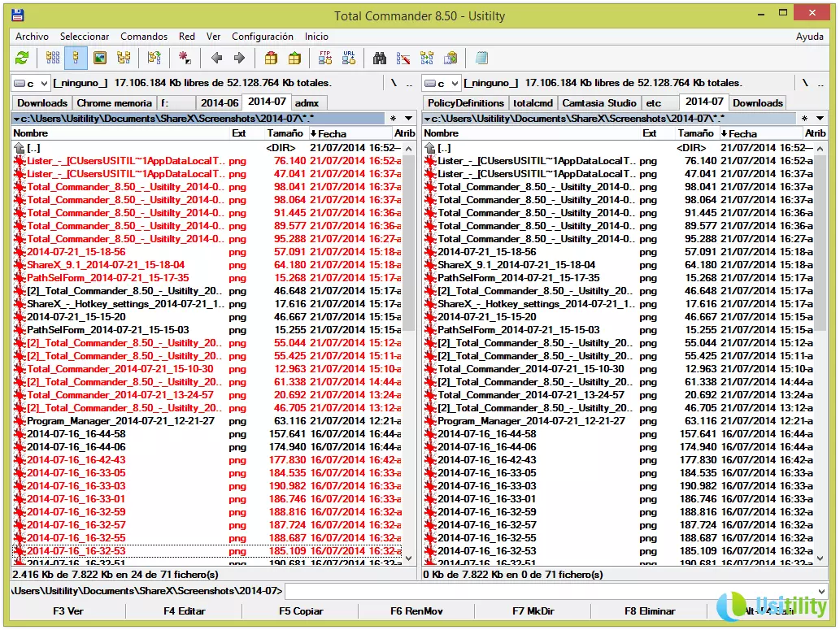Click the FTP connect toolbar icon
The image size is (840, 630).
325,58
